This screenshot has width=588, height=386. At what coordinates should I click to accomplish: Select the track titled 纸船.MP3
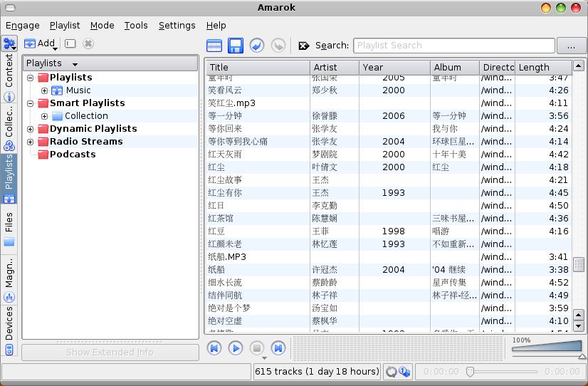coord(389,257)
